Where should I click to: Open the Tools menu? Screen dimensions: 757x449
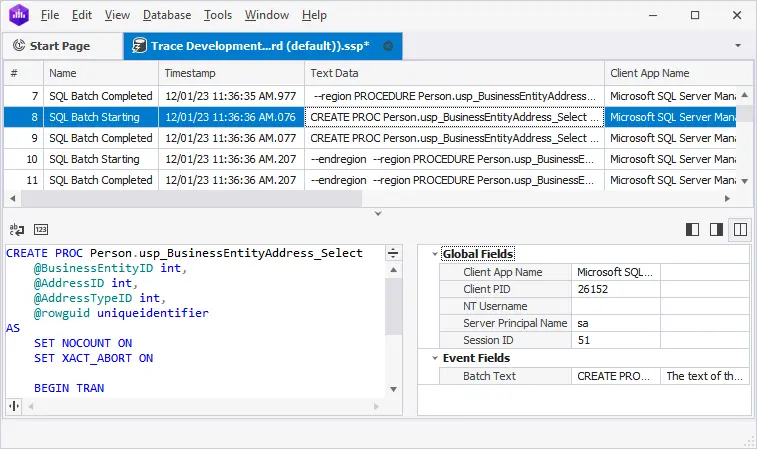tap(218, 15)
